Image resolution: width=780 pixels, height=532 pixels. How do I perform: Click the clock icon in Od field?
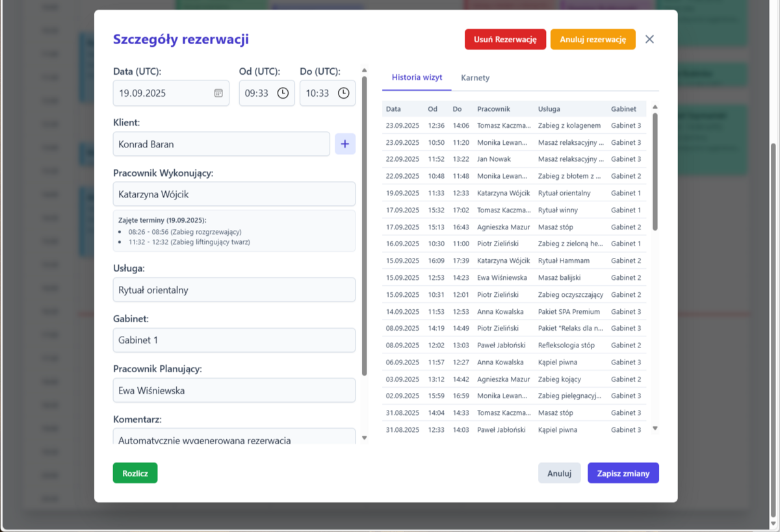[x=283, y=93]
